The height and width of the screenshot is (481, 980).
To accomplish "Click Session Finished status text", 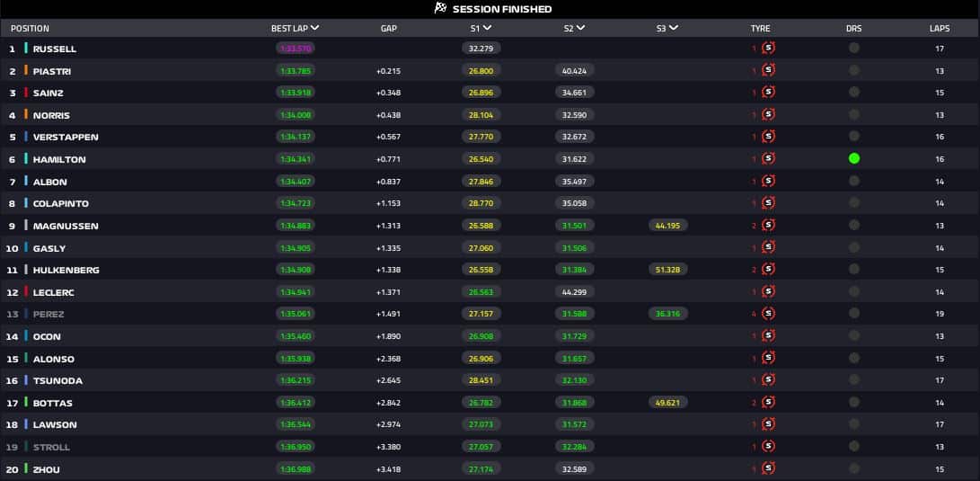I will point(502,9).
